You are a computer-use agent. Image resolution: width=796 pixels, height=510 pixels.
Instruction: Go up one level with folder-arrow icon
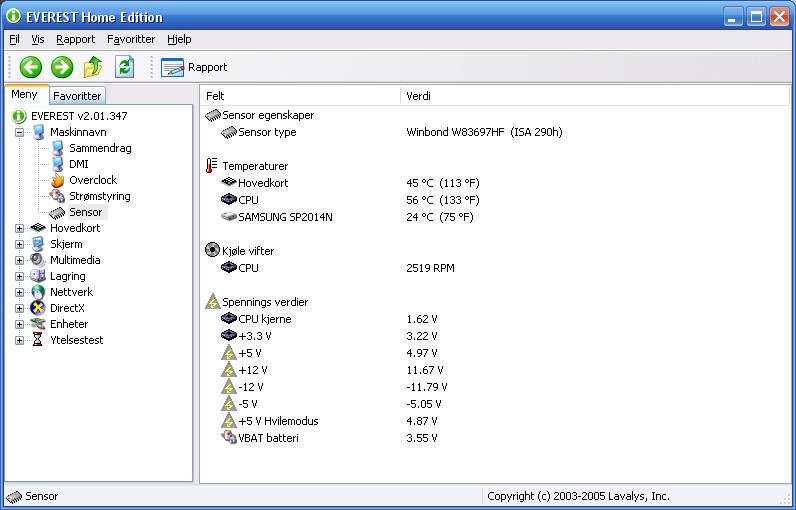click(x=93, y=67)
